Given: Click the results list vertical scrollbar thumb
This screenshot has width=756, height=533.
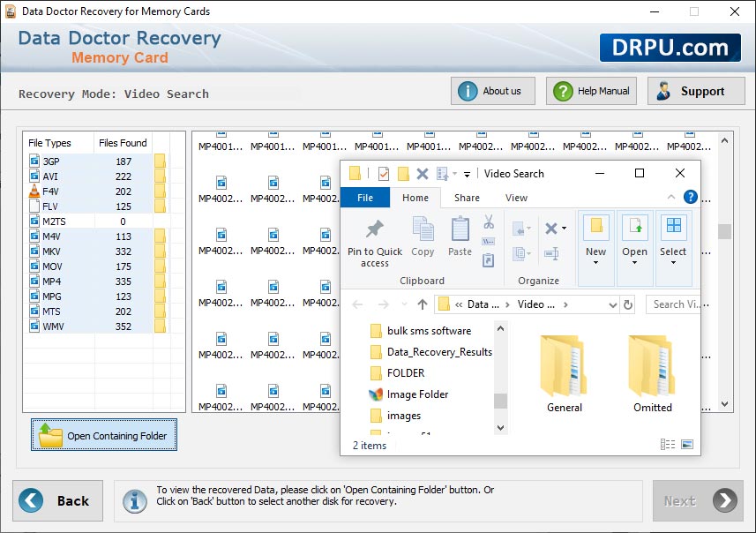Looking at the screenshot, I should 724,231.
